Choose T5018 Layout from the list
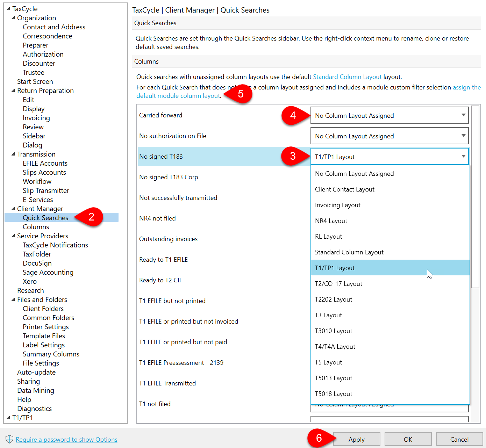Image resolution: width=486 pixels, height=448 pixels. [x=390, y=394]
